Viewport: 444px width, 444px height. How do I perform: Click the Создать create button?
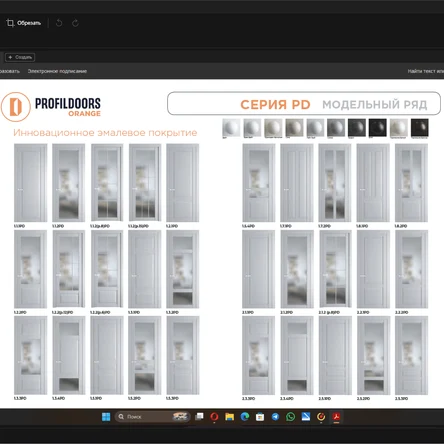20,57
